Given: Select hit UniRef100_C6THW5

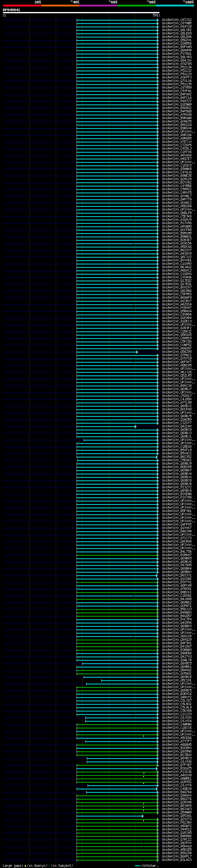Looking at the screenshot, I should coord(177,24).
